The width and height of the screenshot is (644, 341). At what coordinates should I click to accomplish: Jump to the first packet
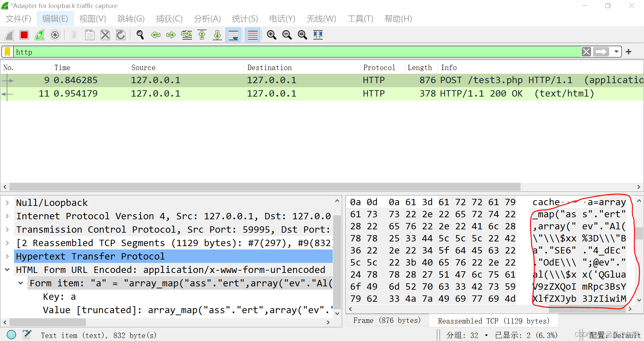[202, 35]
